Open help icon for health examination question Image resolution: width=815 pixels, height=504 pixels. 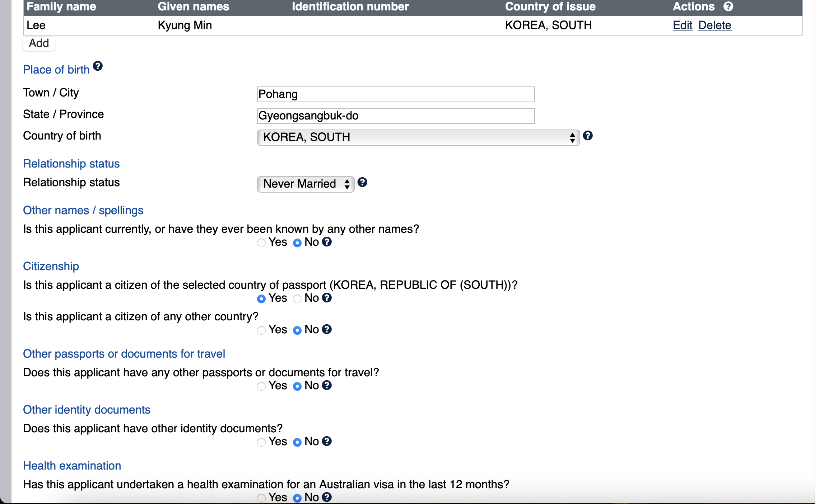click(327, 497)
